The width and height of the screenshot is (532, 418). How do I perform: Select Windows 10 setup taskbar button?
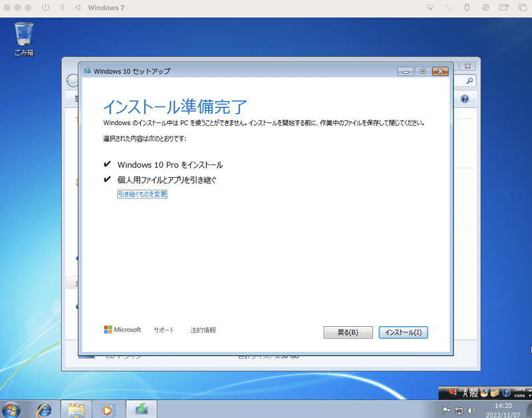pos(142,409)
